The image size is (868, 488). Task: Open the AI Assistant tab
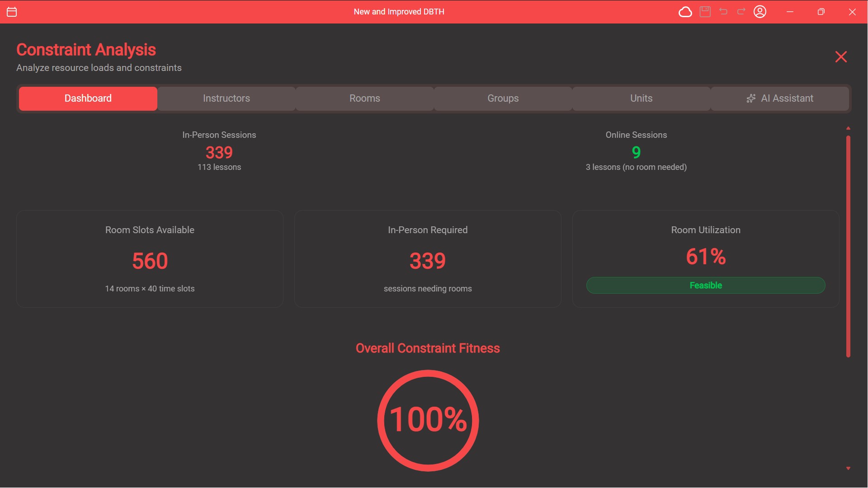787,99
